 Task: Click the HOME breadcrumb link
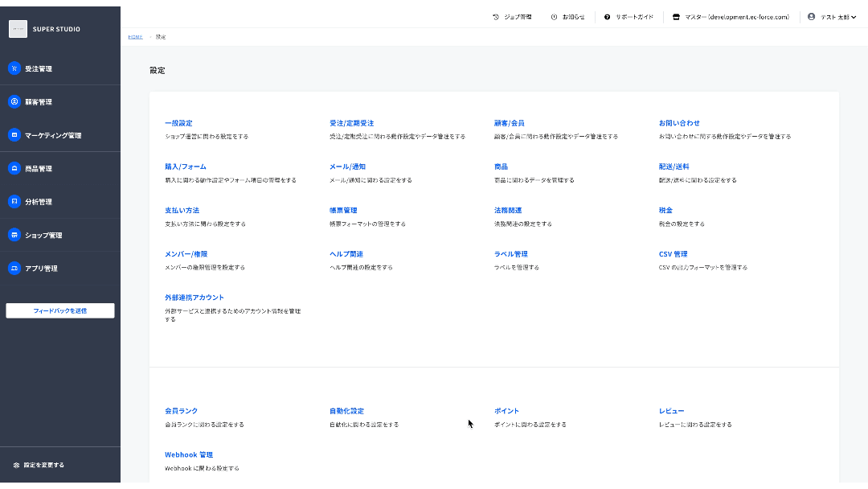click(x=136, y=37)
